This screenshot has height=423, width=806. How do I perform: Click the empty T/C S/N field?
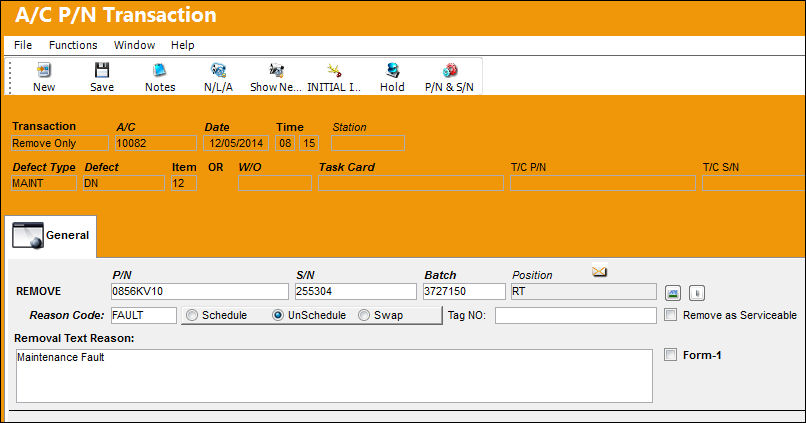pyautogui.click(x=754, y=183)
